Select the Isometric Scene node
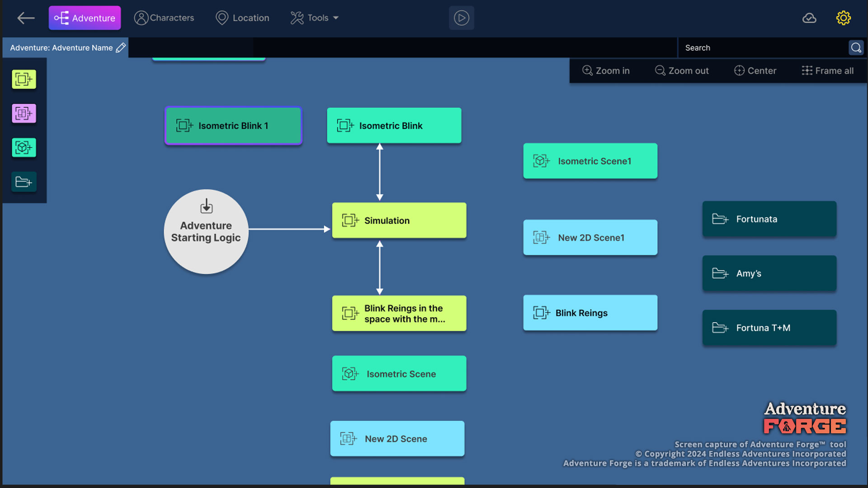 tap(399, 374)
